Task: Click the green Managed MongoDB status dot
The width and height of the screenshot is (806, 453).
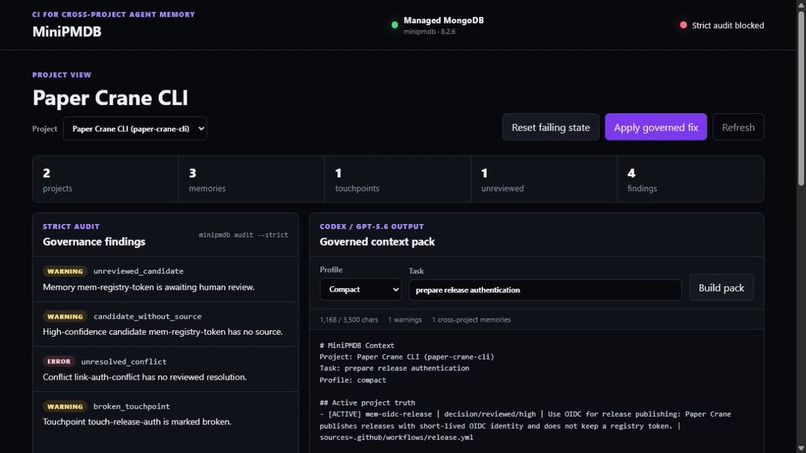Action: click(394, 25)
